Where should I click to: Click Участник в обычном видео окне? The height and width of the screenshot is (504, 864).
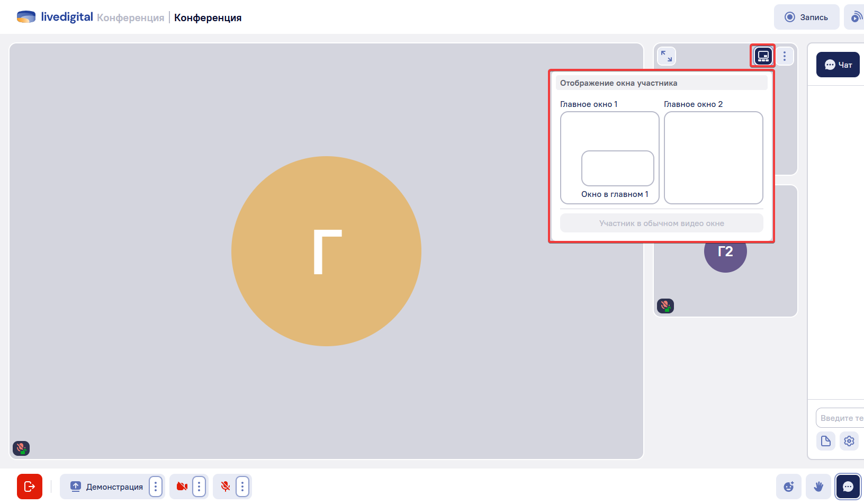tap(661, 223)
